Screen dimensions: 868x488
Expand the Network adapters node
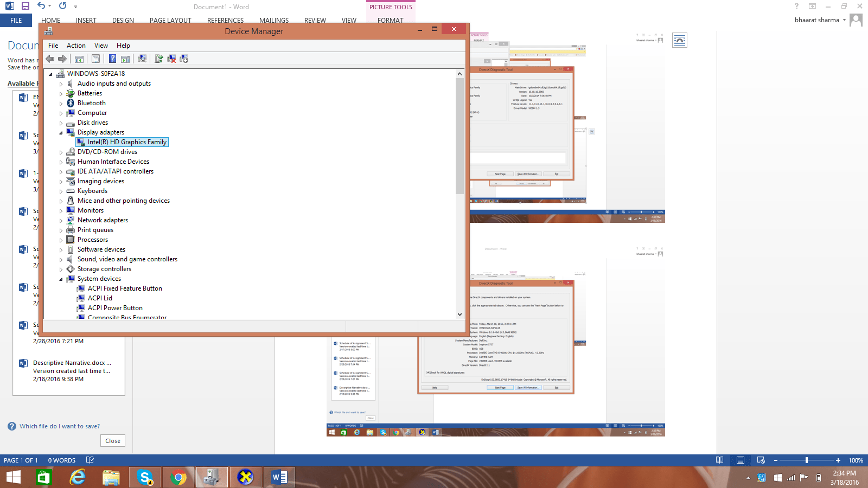(61, 221)
